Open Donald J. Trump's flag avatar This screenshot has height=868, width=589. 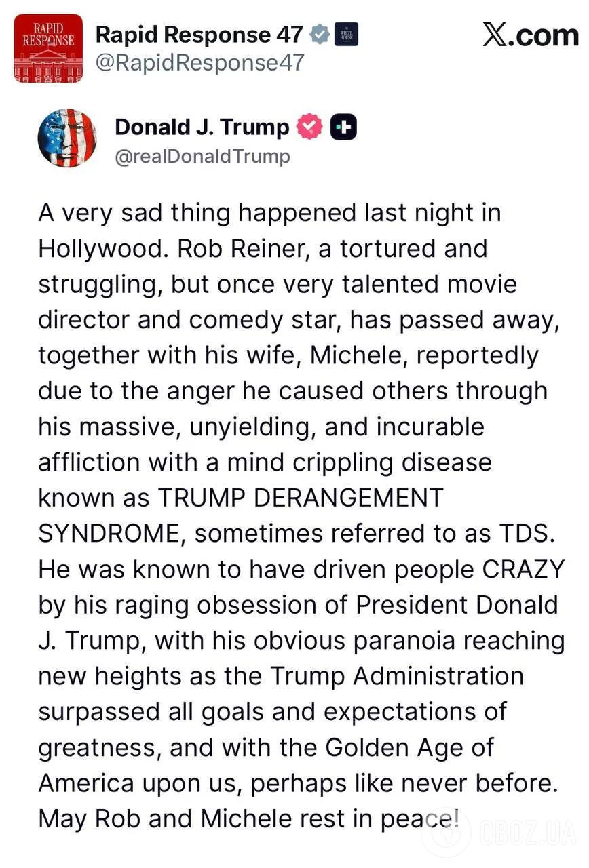click(67, 138)
